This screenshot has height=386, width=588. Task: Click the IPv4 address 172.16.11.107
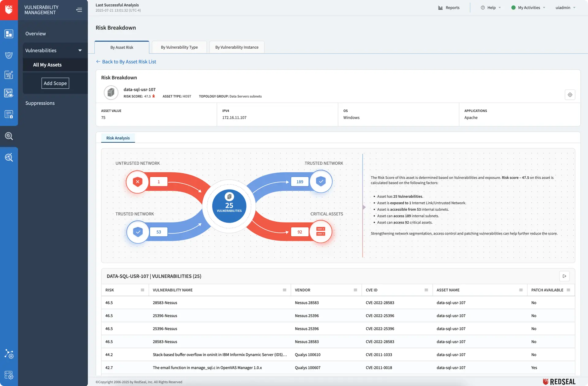(234, 118)
